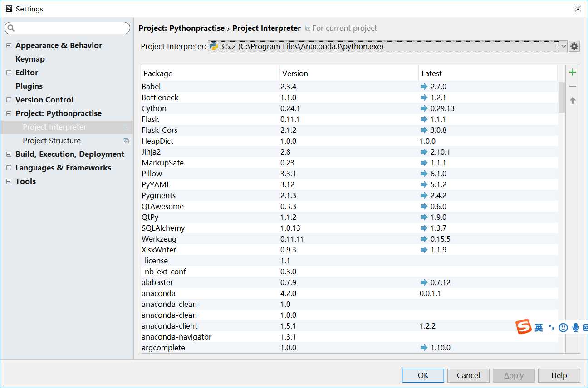Select the _nb_ext_conf package row
Viewport: 588px width, 388px height.
(x=349, y=272)
